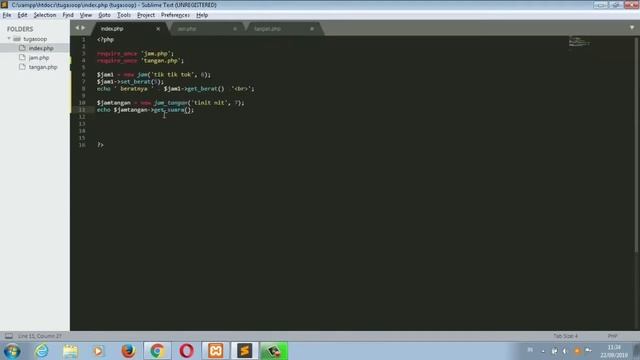
Task: Open the File menu
Action: (x=7, y=15)
